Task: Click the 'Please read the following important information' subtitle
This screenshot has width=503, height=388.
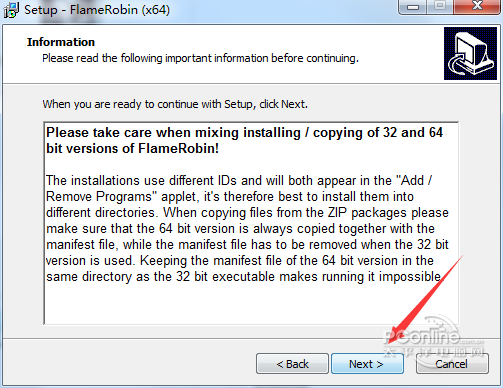Action: tap(200, 58)
